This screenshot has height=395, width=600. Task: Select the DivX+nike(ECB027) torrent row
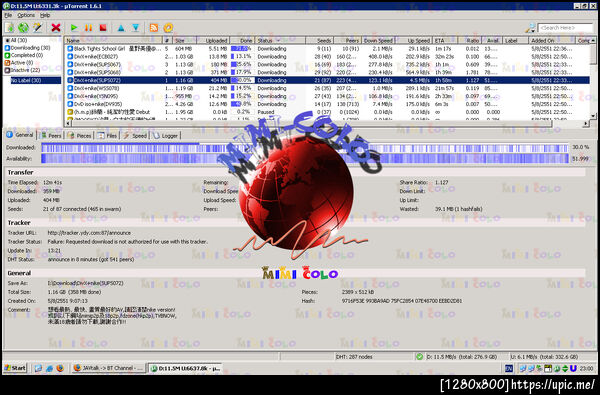click(327, 57)
